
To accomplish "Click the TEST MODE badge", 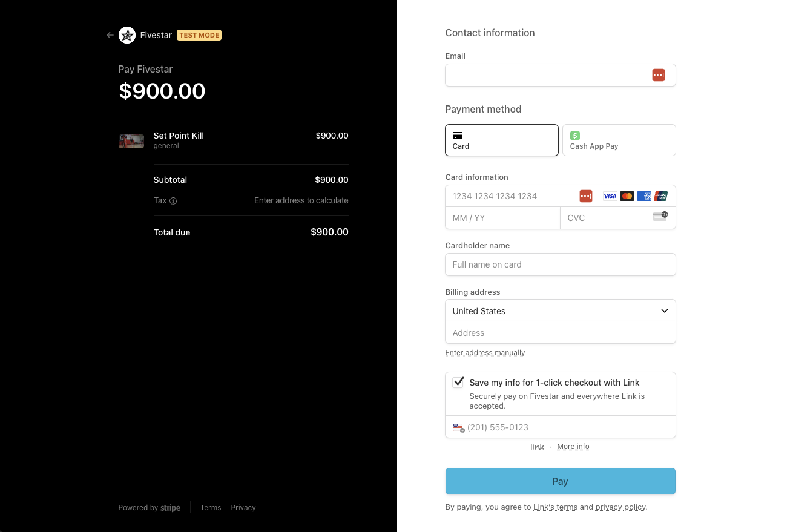I will pyautogui.click(x=199, y=35).
